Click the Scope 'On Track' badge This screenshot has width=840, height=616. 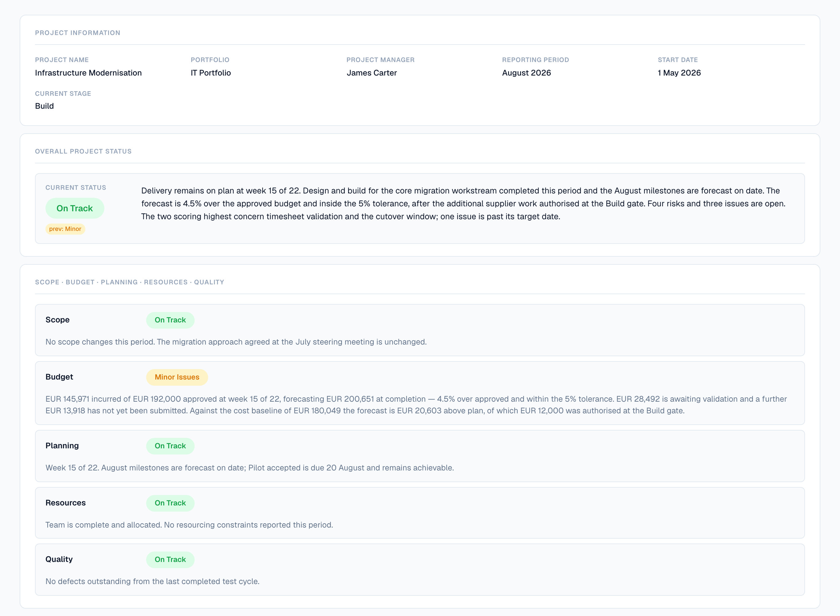pos(170,320)
